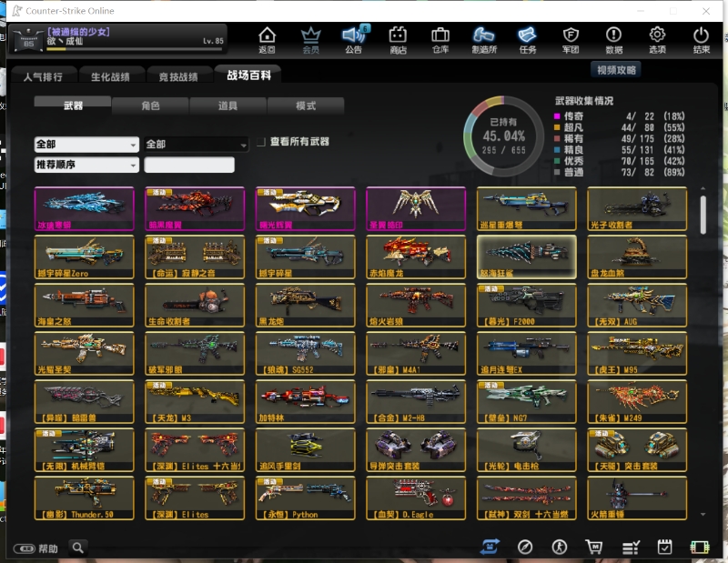Open the second dark 全部 dropdown

197,145
